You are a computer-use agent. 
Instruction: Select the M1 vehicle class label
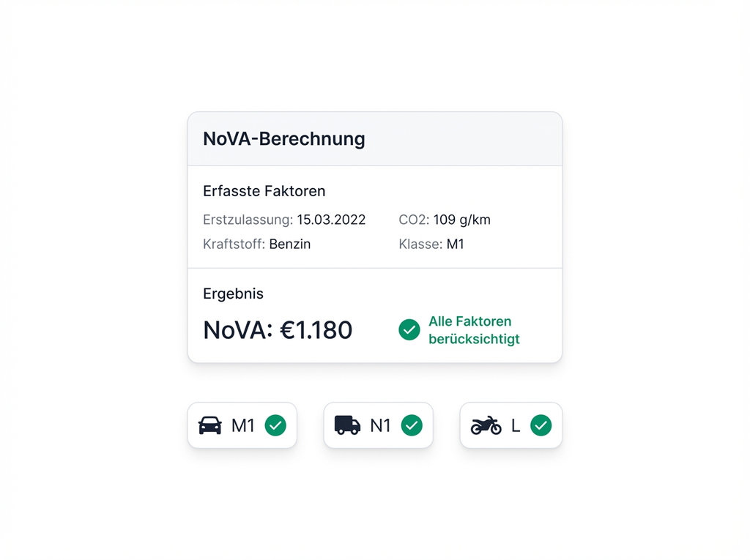[242, 425]
